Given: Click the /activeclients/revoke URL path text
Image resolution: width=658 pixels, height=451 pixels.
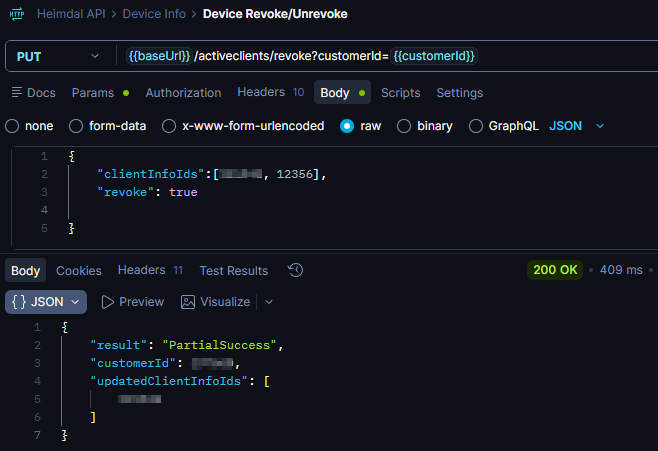Looking at the screenshot, I should click(x=251, y=56).
